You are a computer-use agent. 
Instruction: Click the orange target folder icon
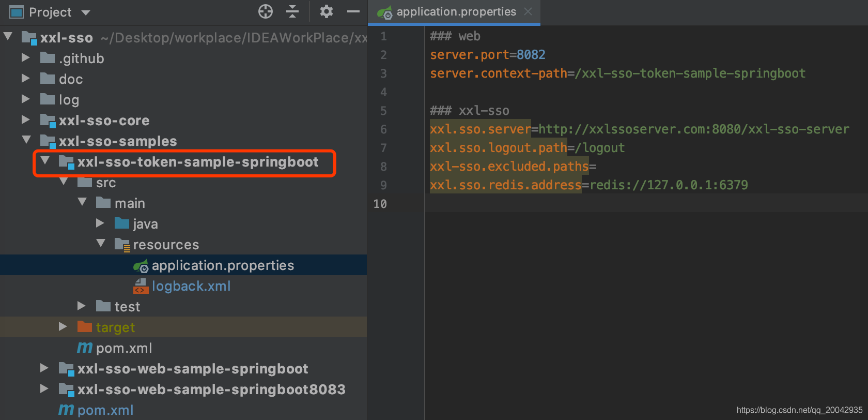(85, 326)
